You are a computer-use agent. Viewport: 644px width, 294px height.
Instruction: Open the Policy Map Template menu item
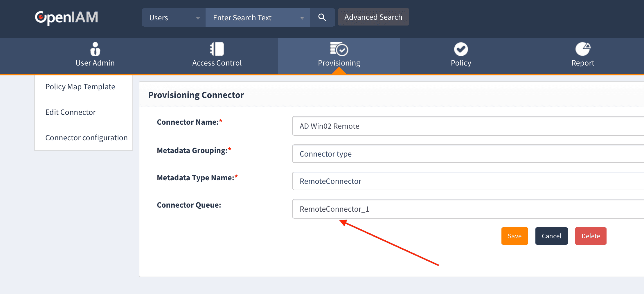pyautogui.click(x=80, y=87)
